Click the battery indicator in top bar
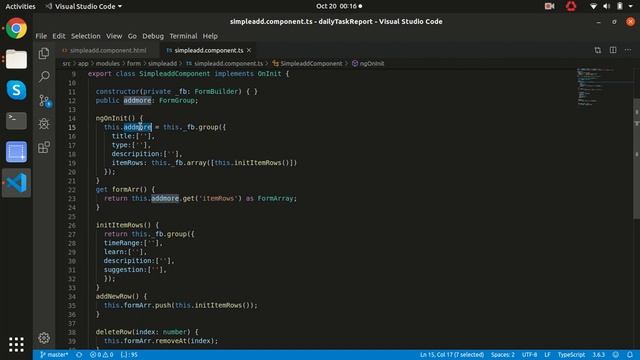640x360 pixels. pyautogui.click(x=620, y=6)
